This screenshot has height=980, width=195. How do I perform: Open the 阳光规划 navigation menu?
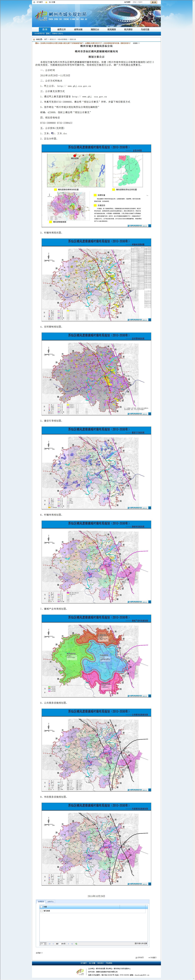pyautogui.click(x=112, y=29)
